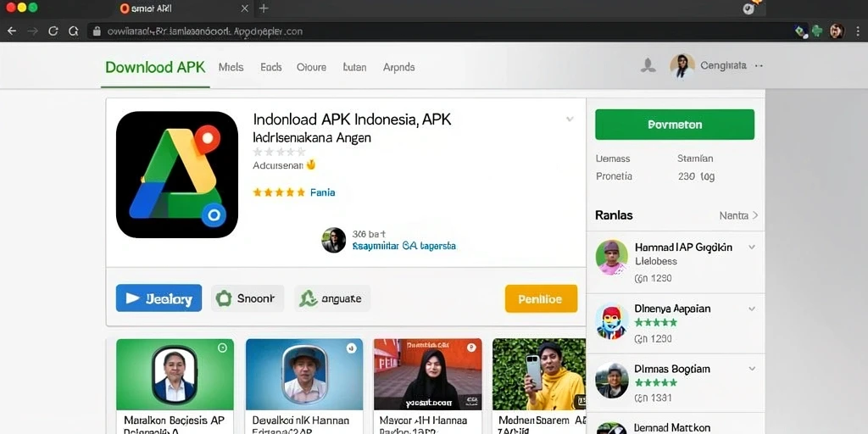The image size is (868, 434).
Task: Open the Ssaymintar GA tagarsta link
Action: click(x=404, y=246)
